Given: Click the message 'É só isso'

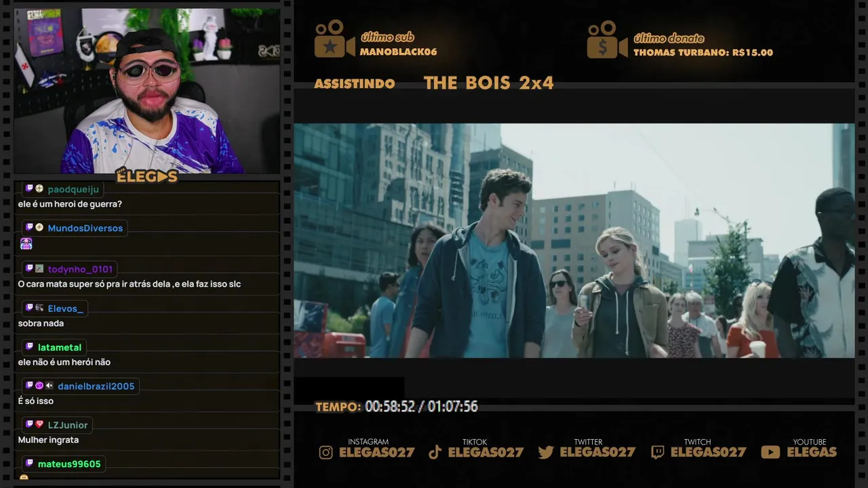Looking at the screenshot, I should coord(35,401).
